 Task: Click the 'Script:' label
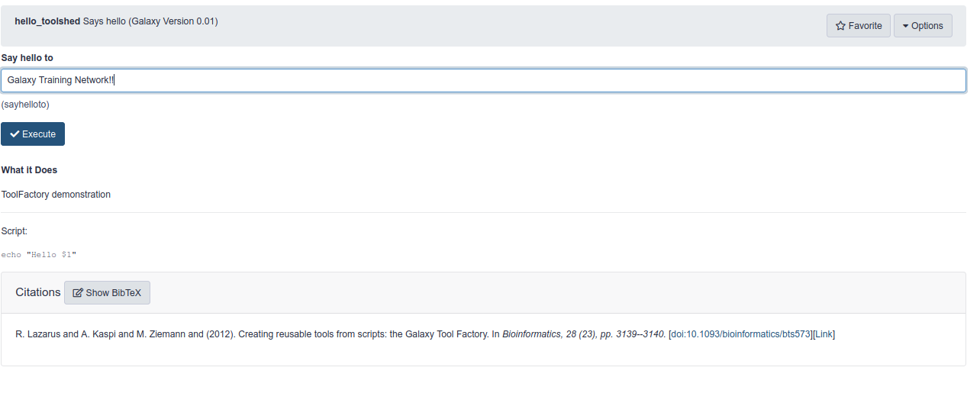click(15, 231)
